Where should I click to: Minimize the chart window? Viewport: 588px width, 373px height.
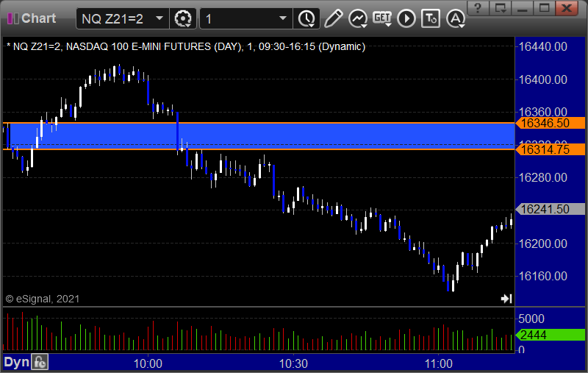[x=522, y=8]
